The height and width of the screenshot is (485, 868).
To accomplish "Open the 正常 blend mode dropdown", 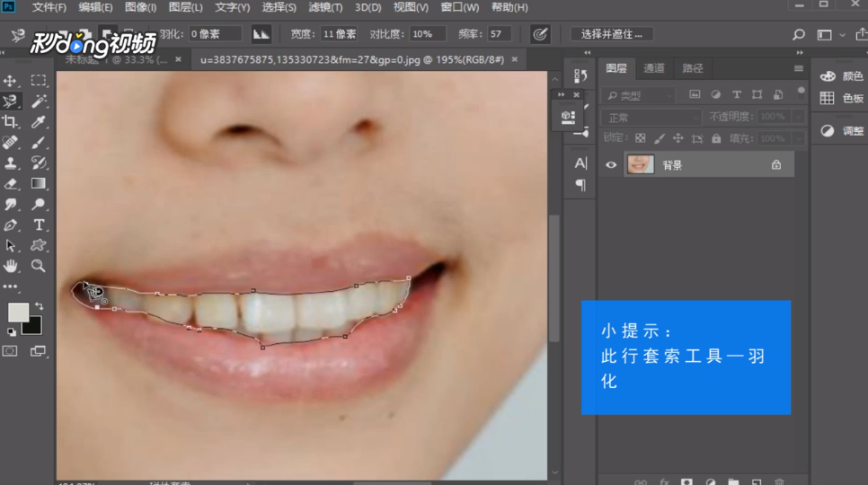I will [651, 118].
